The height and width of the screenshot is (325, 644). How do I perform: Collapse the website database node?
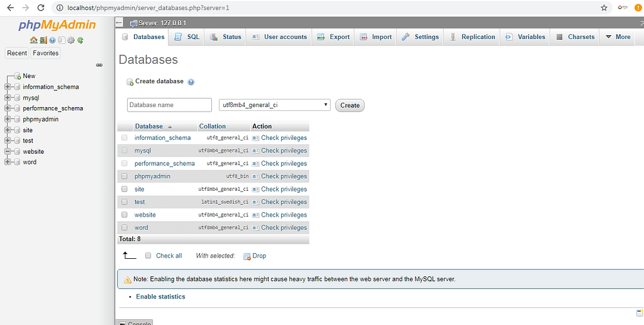click(x=8, y=151)
